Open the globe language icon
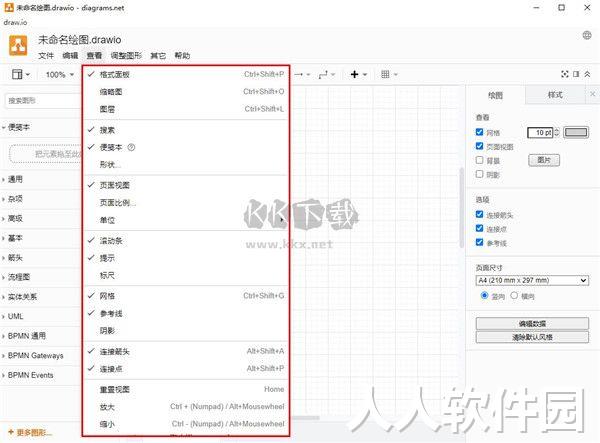This screenshot has width=600, height=443. (587, 36)
